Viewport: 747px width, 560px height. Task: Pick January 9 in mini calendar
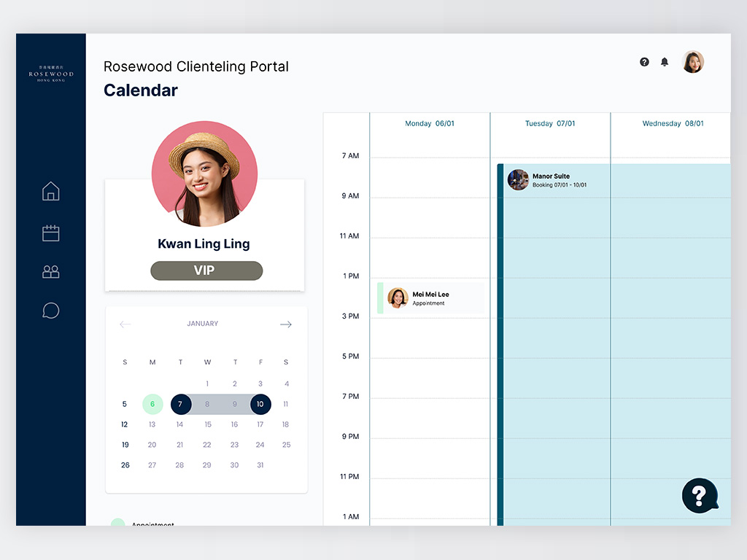click(235, 404)
